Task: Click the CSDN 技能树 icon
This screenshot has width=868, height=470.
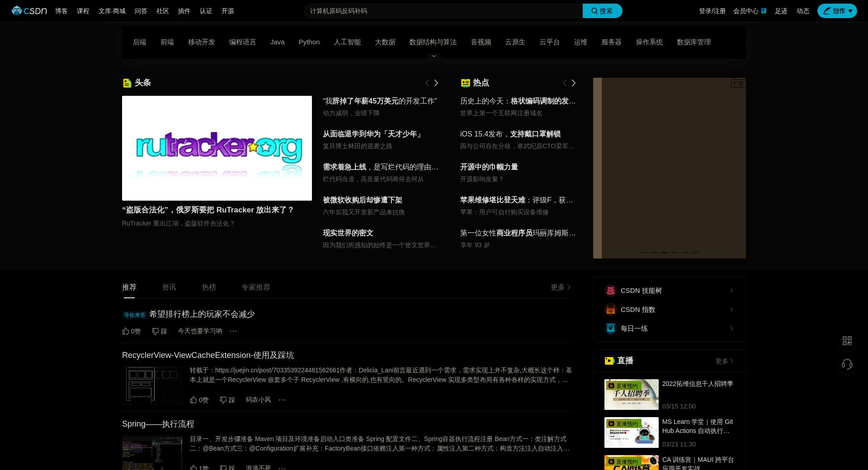Action: [x=611, y=291]
